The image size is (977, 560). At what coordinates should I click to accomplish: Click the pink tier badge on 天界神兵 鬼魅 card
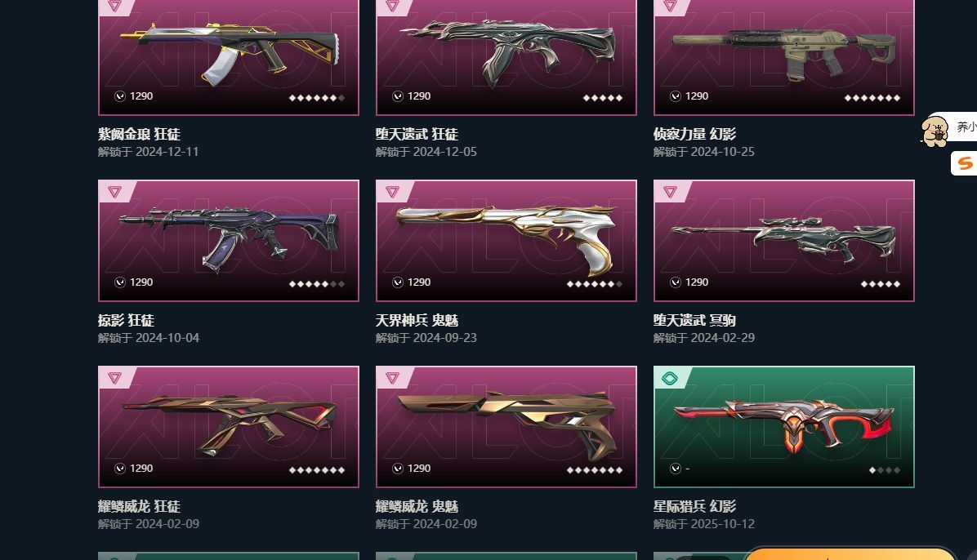tap(393, 191)
